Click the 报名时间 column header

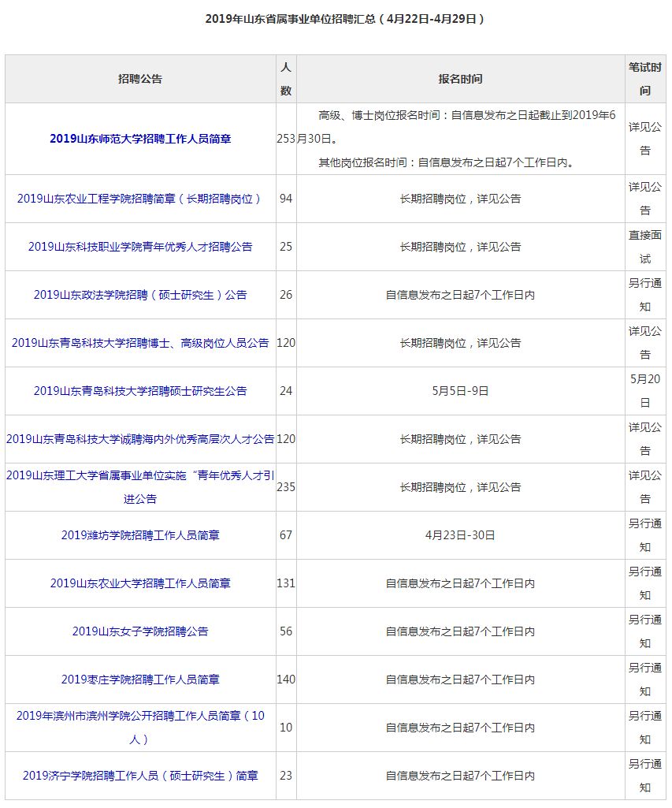coord(460,79)
